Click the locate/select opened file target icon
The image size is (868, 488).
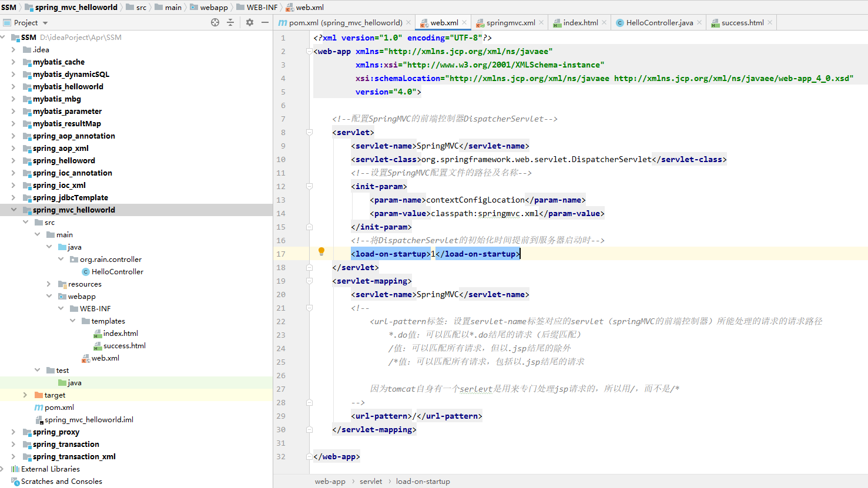(215, 22)
